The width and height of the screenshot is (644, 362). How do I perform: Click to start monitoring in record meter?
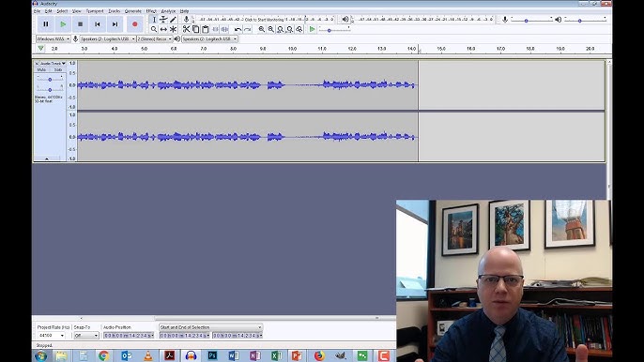point(264,20)
